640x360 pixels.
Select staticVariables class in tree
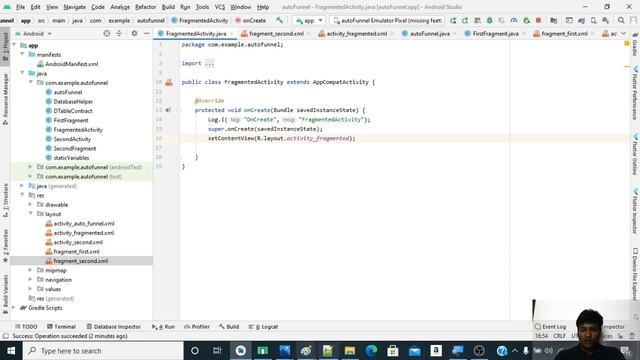71,158
